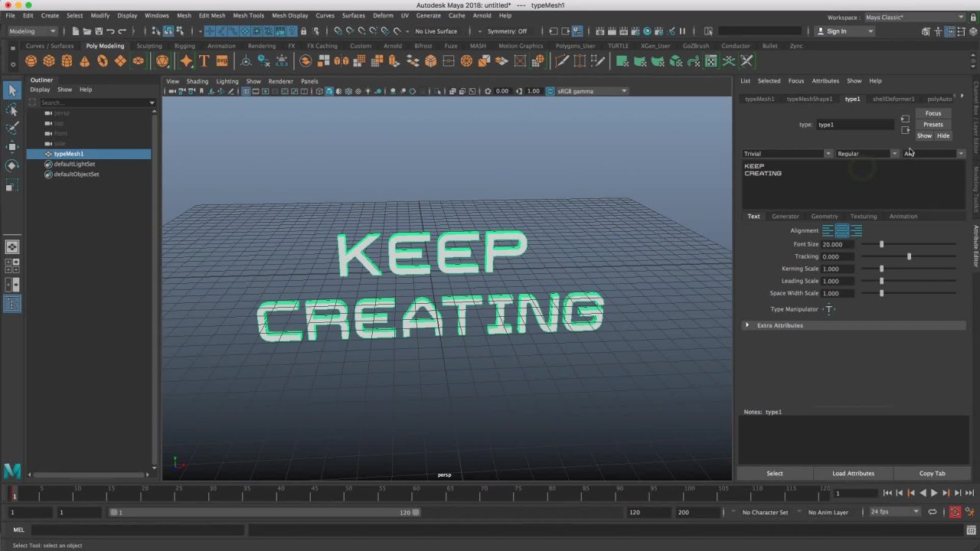Click the Load Attributes button
This screenshot has width=980, height=551.
point(853,474)
